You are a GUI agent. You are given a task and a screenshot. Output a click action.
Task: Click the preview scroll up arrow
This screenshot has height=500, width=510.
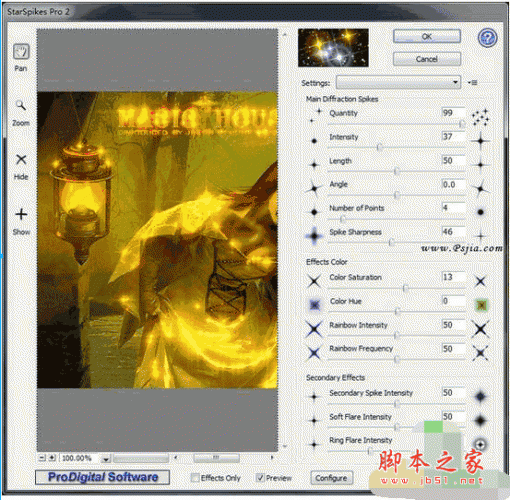click(x=285, y=34)
